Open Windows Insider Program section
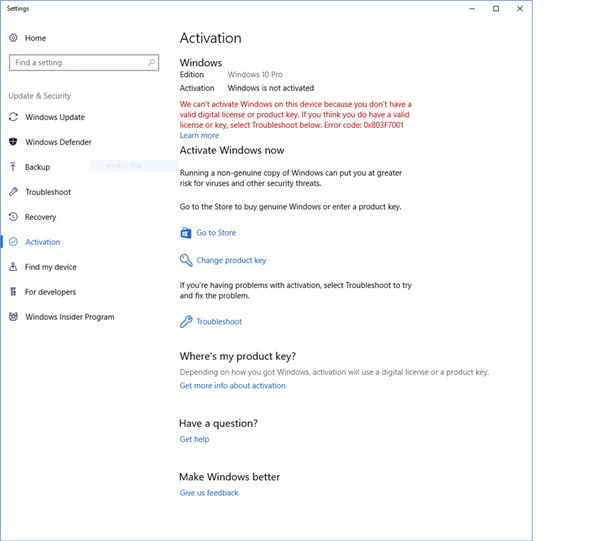The image size is (600, 541). pyautogui.click(x=69, y=317)
